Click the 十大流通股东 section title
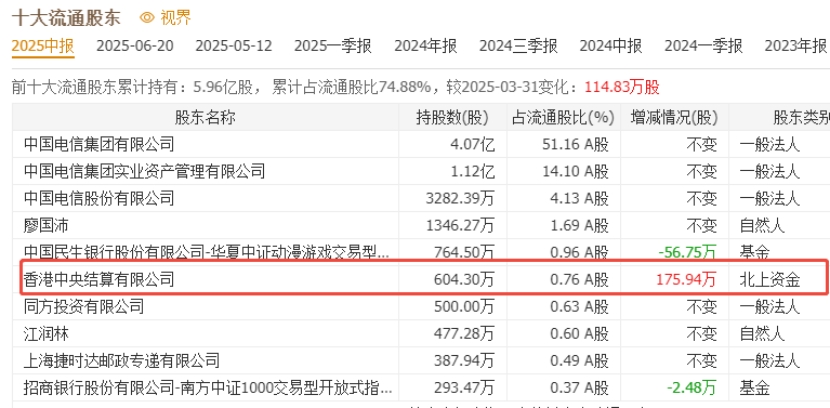 pyautogui.click(x=66, y=18)
